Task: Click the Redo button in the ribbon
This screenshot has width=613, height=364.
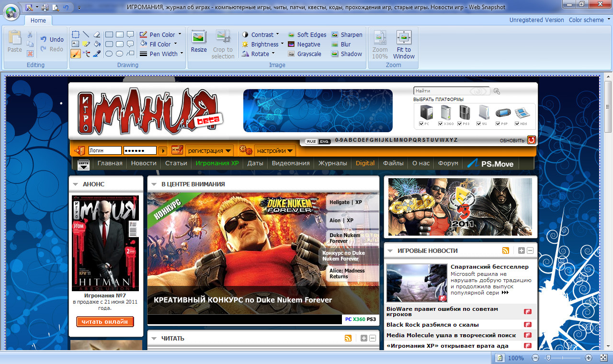Action: tap(52, 49)
